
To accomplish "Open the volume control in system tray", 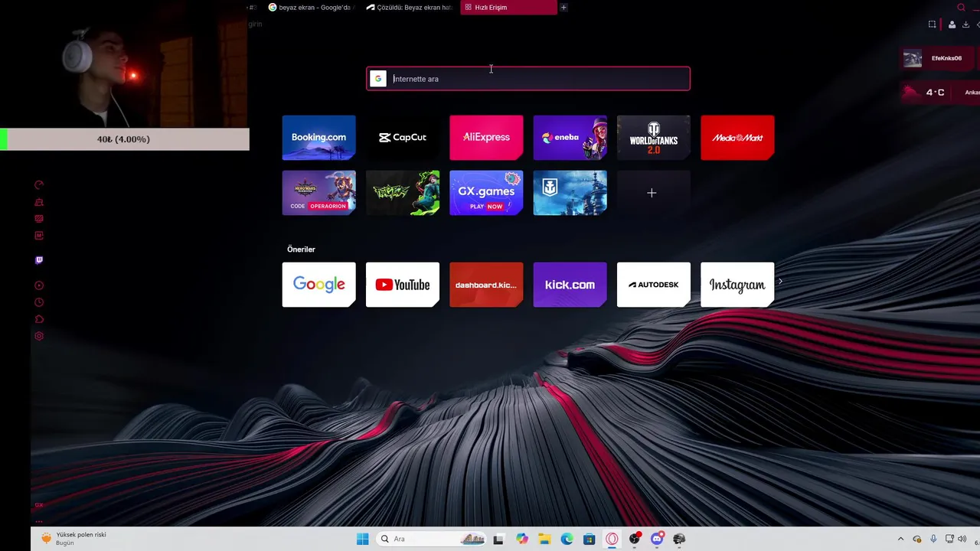I will (x=962, y=539).
